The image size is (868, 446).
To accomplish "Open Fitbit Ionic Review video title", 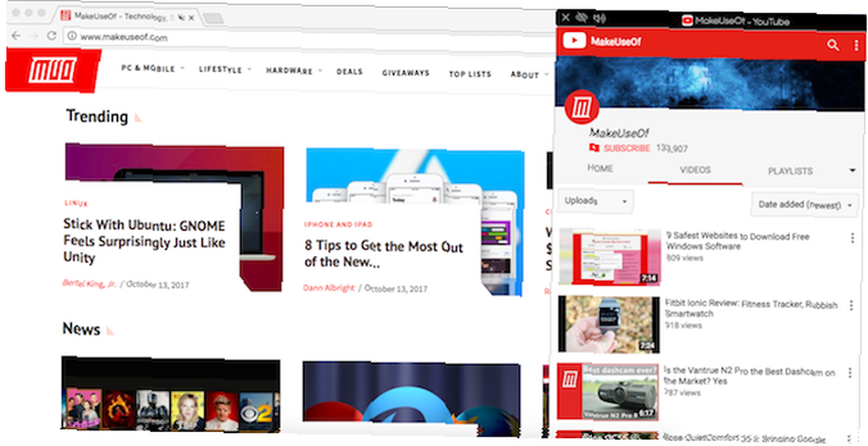I will [x=751, y=309].
